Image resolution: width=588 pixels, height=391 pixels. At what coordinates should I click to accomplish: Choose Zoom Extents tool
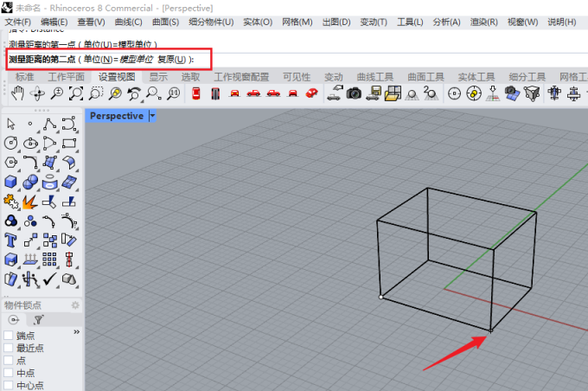tap(76, 93)
